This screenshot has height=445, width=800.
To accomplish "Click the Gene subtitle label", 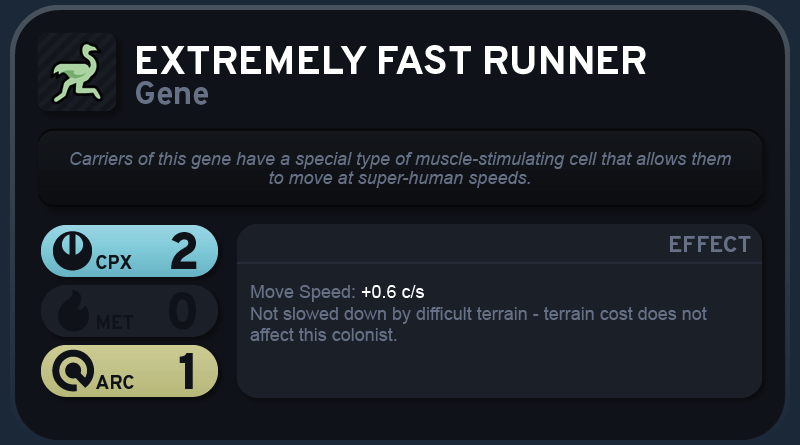I will (172, 94).
